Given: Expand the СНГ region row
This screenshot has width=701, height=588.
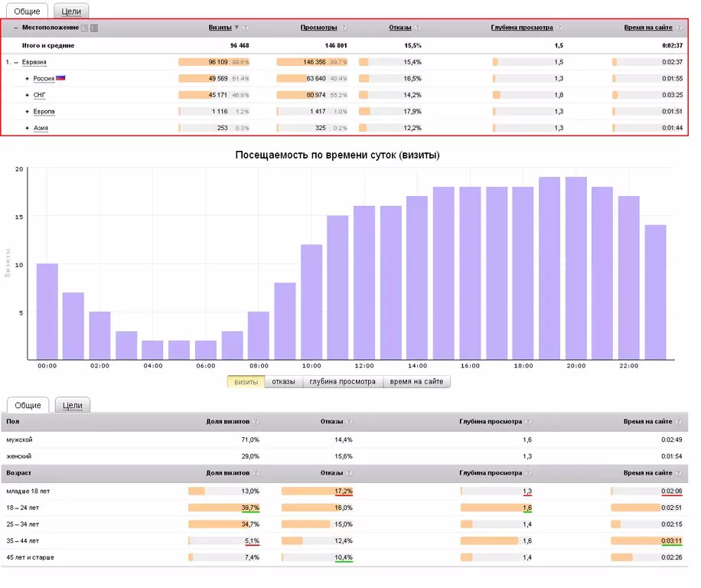Looking at the screenshot, I should pos(28,95).
